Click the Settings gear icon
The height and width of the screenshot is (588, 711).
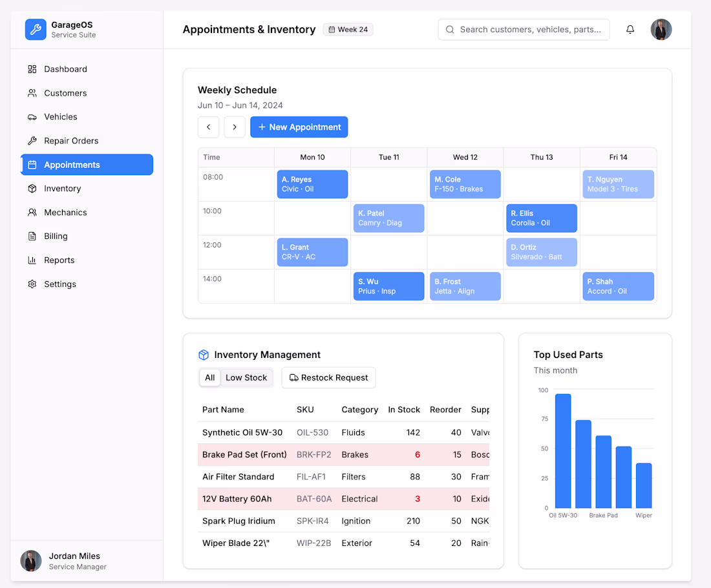pyautogui.click(x=32, y=284)
